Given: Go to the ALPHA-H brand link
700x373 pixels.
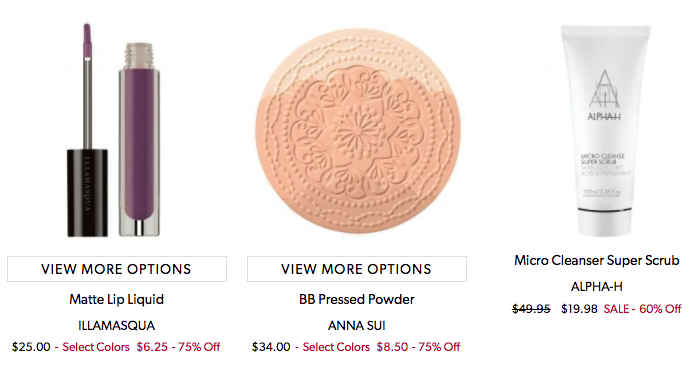Looking at the screenshot, I should click(597, 286).
